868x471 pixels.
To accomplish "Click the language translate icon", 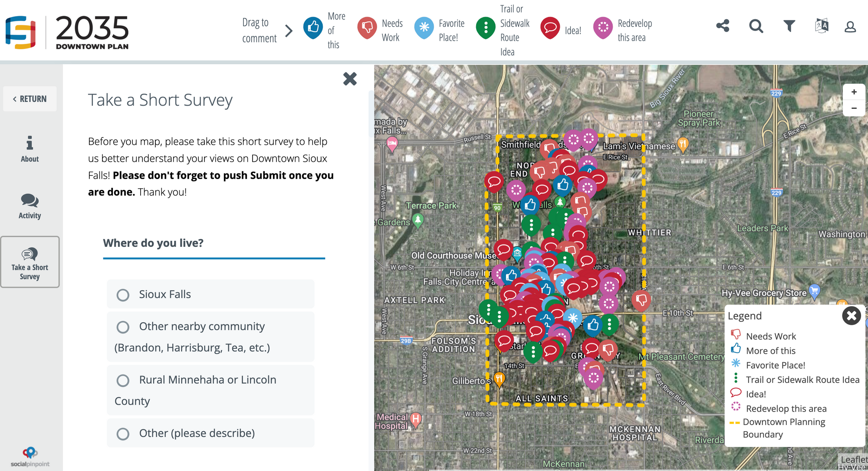I will coord(822,26).
